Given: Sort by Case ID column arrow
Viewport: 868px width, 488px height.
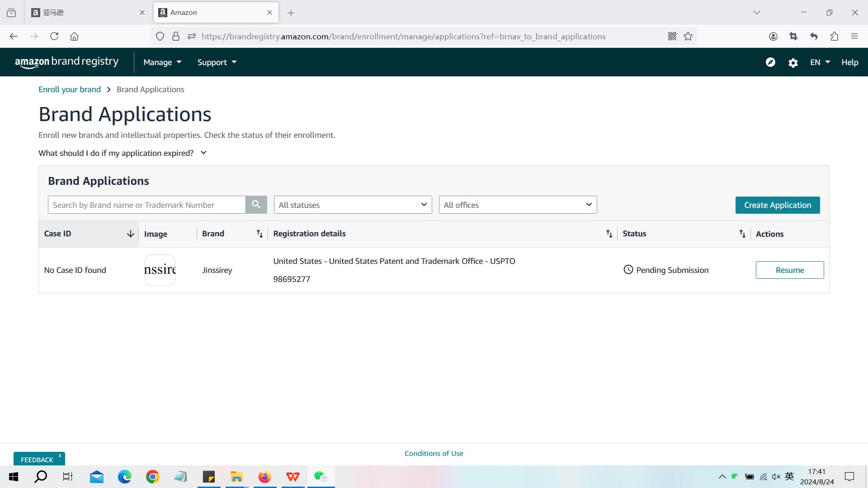Looking at the screenshot, I should tap(130, 234).
